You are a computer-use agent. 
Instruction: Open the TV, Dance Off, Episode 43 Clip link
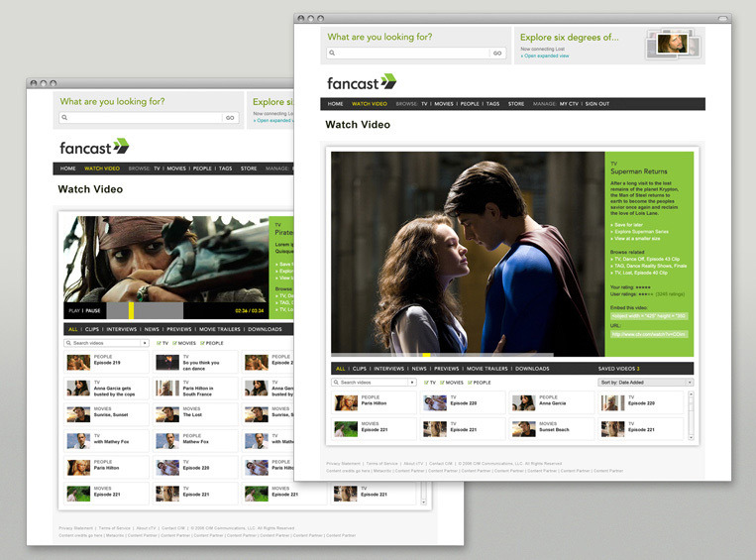[645, 259]
